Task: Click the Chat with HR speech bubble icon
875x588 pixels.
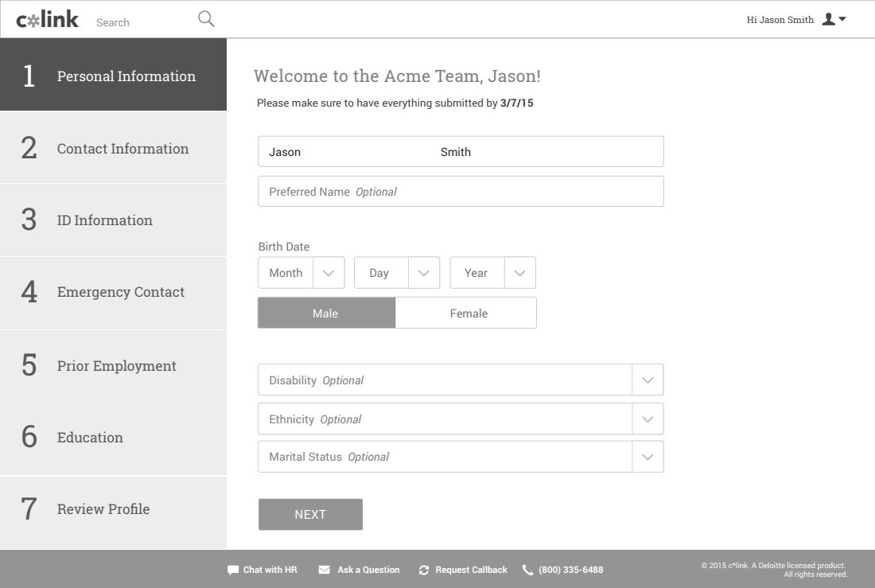Action: pos(233,570)
